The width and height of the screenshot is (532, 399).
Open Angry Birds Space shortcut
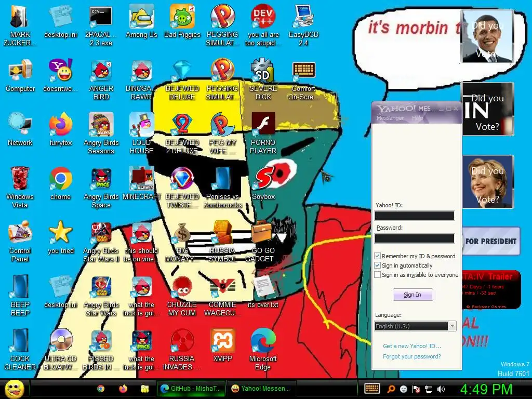pos(101,187)
